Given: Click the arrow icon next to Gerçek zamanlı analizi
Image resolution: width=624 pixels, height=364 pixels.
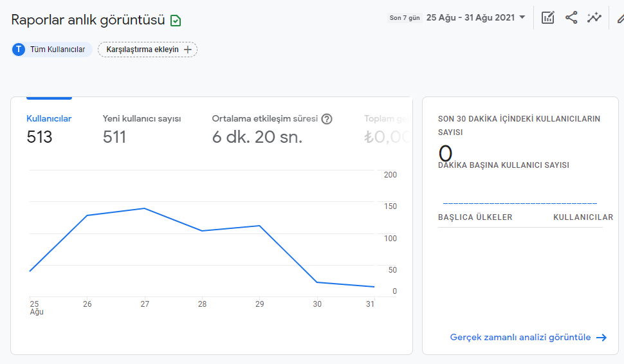Looking at the screenshot, I should (x=601, y=338).
